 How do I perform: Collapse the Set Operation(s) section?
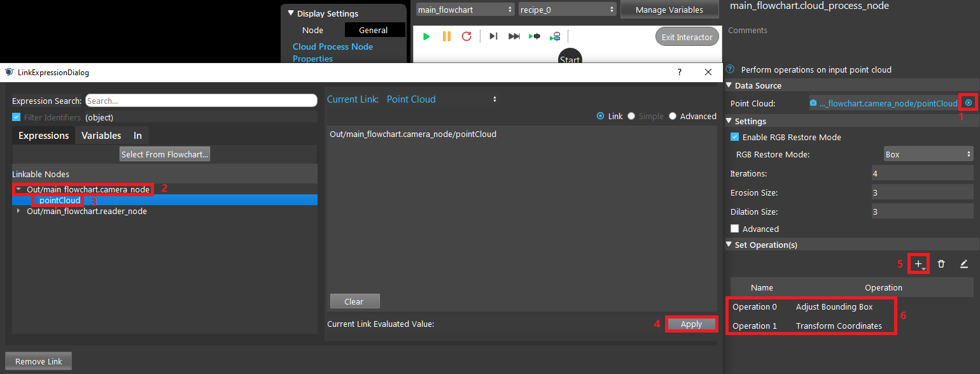coord(729,245)
